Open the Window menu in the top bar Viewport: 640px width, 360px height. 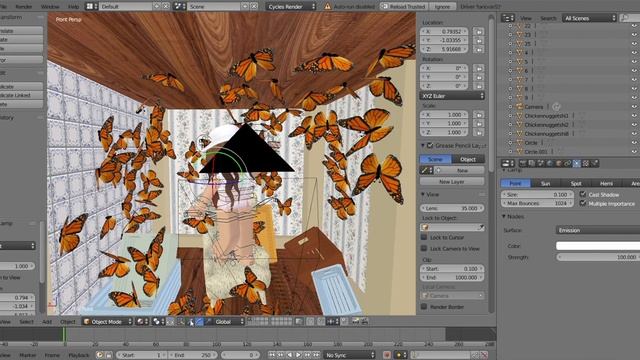click(50, 7)
